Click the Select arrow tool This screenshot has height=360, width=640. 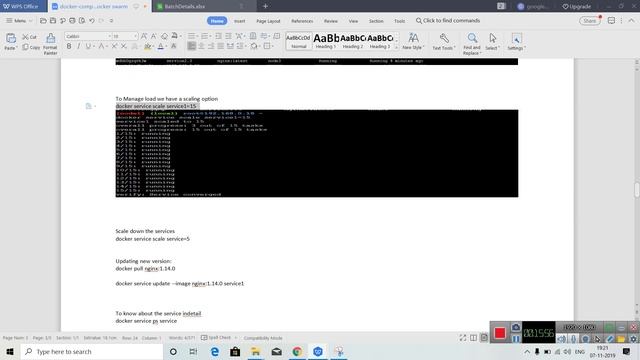point(493,38)
